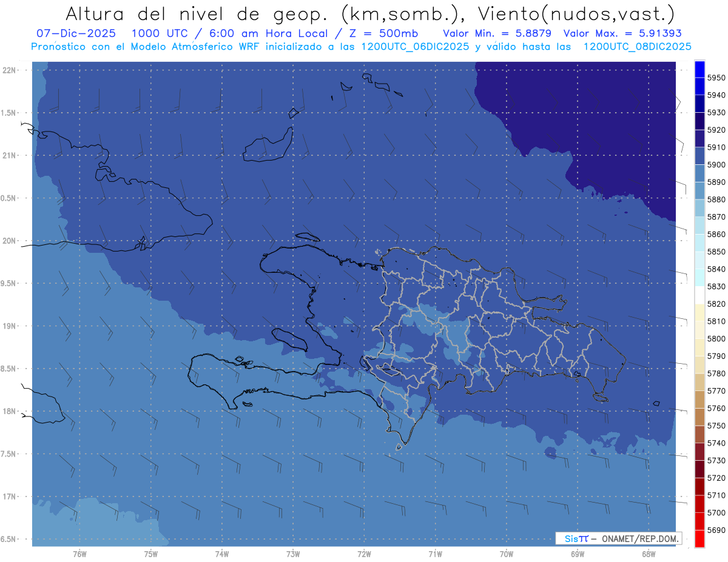Click the latitude label 6.5N

(x=8, y=539)
